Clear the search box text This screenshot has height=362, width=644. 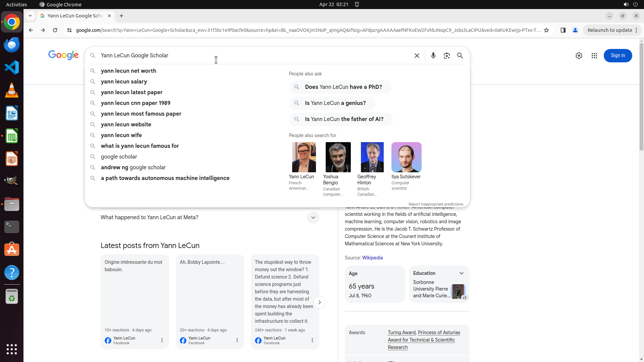pyautogui.click(x=417, y=56)
